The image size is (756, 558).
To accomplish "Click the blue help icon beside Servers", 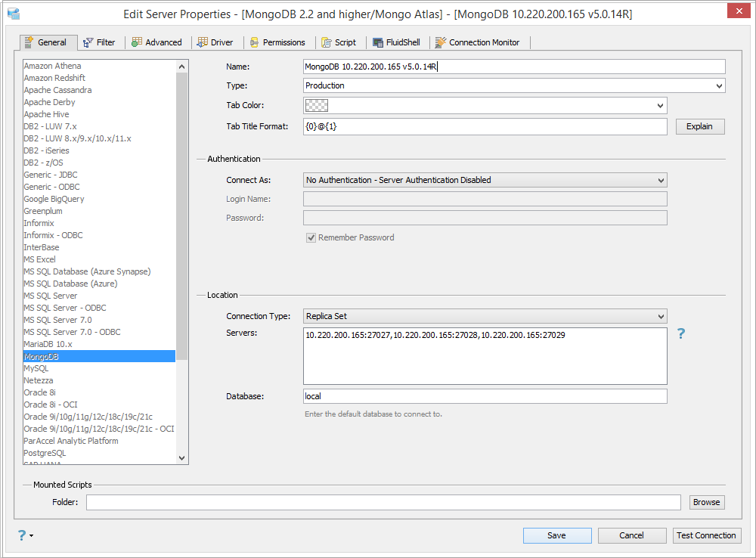I will 681,333.
